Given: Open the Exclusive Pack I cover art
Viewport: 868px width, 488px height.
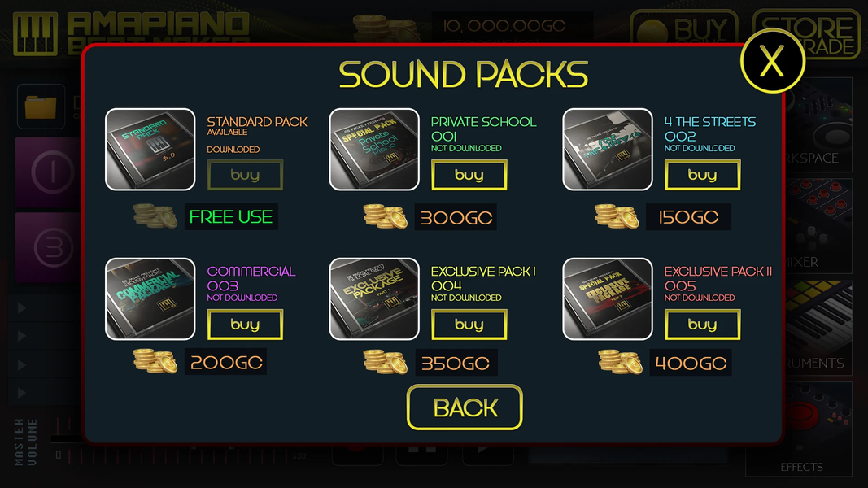Looking at the screenshot, I should pyautogui.click(x=374, y=298).
